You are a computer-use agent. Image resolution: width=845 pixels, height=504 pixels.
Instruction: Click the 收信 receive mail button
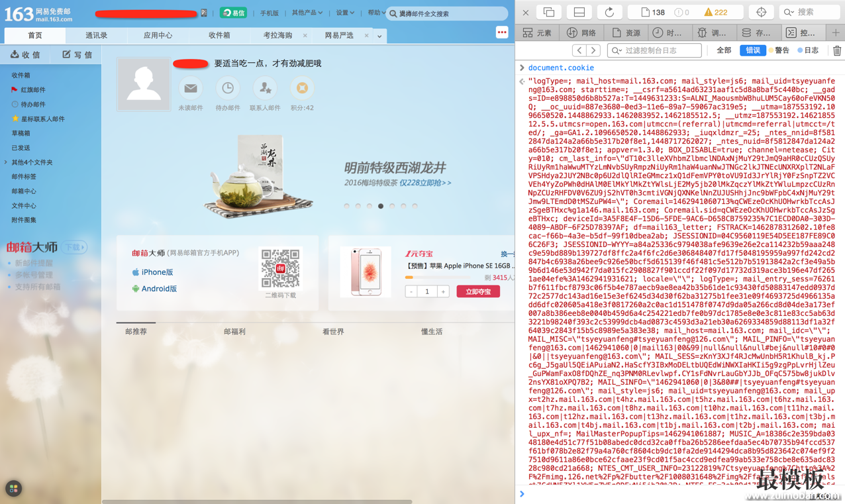(26, 55)
